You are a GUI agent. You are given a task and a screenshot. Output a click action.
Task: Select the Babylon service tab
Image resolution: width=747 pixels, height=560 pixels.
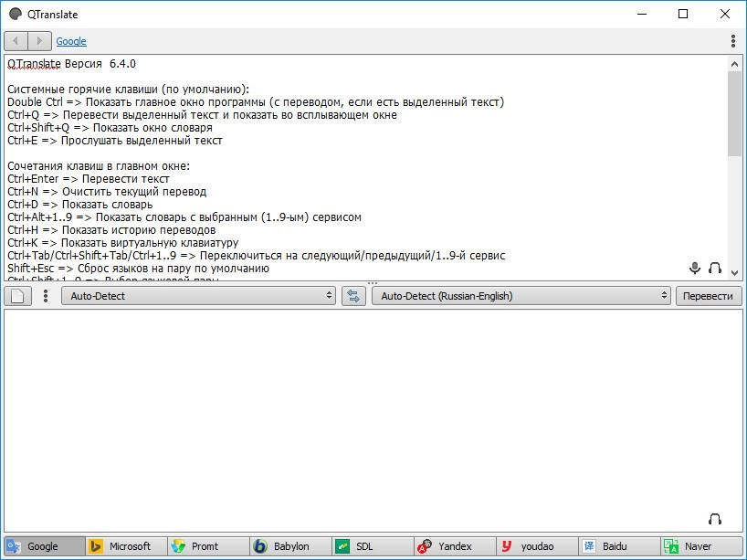[290, 546]
